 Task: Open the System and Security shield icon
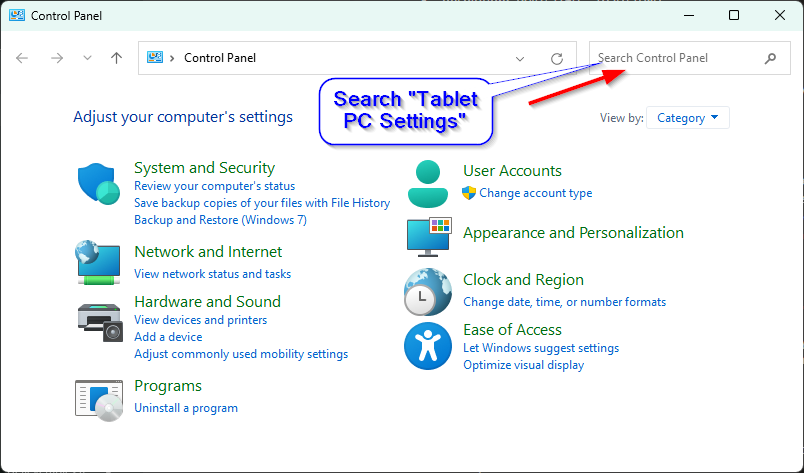(98, 184)
